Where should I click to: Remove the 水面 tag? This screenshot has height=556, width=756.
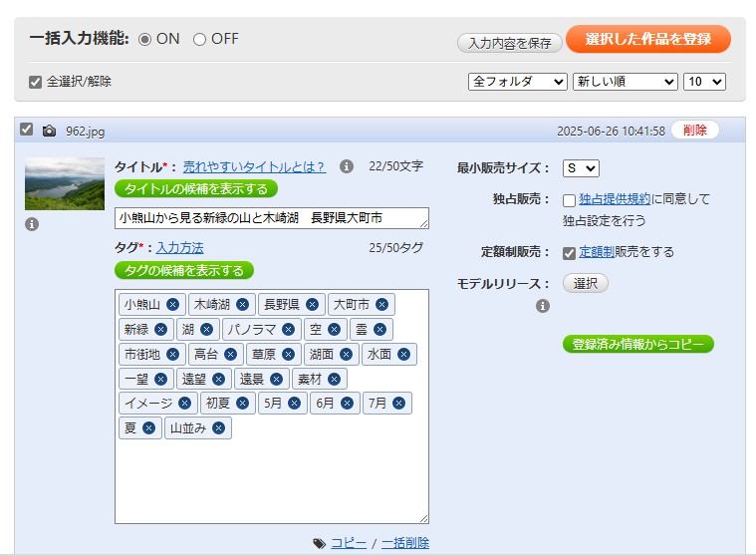point(404,355)
